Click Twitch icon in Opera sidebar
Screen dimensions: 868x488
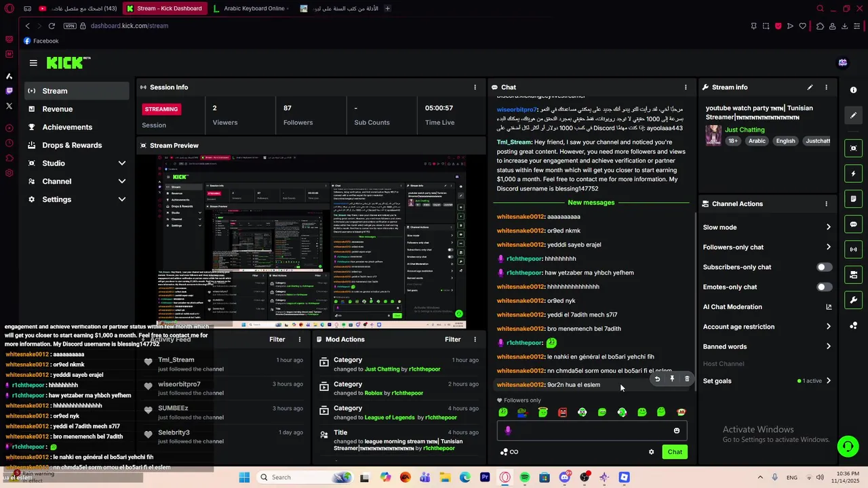(9, 91)
